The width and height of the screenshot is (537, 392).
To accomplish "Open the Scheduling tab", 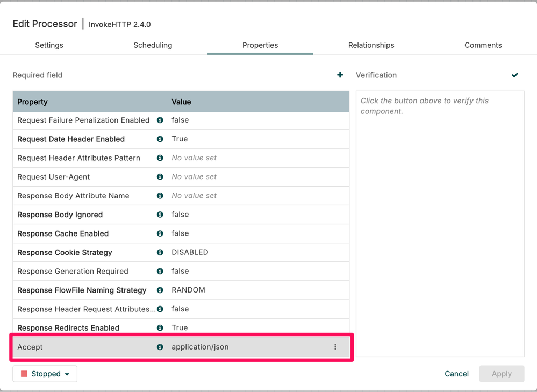I will point(153,45).
